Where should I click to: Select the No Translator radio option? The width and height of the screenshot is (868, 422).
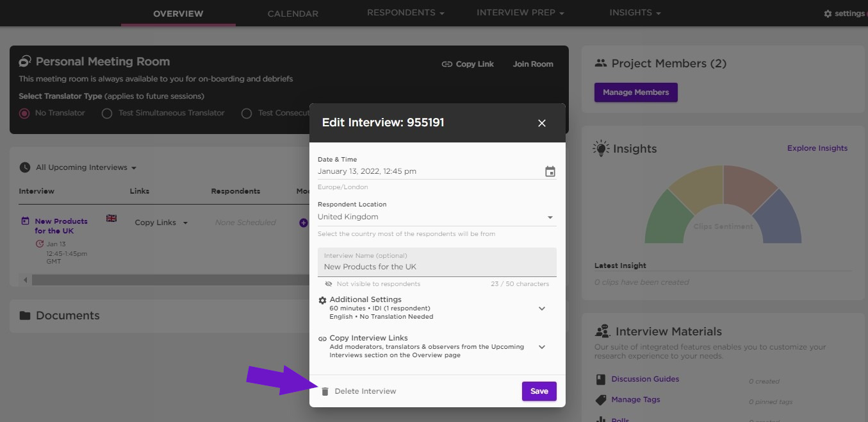tap(24, 113)
